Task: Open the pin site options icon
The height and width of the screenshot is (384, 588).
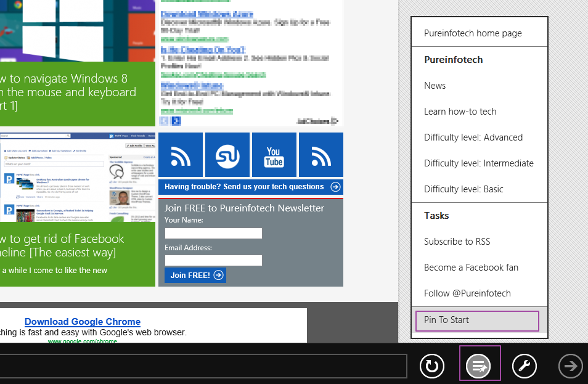Action: (480, 366)
